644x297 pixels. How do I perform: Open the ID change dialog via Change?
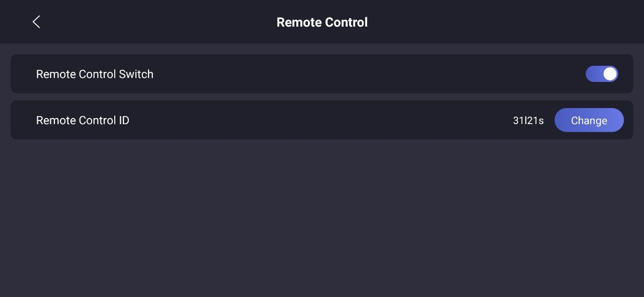tap(589, 121)
